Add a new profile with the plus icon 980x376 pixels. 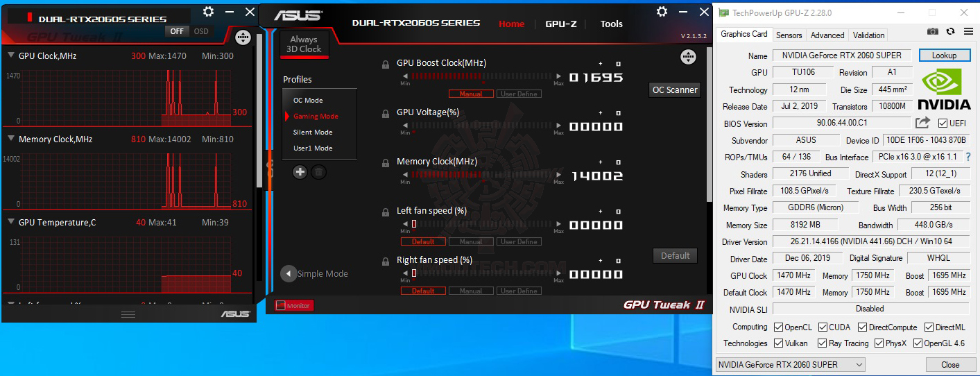(x=300, y=172)
